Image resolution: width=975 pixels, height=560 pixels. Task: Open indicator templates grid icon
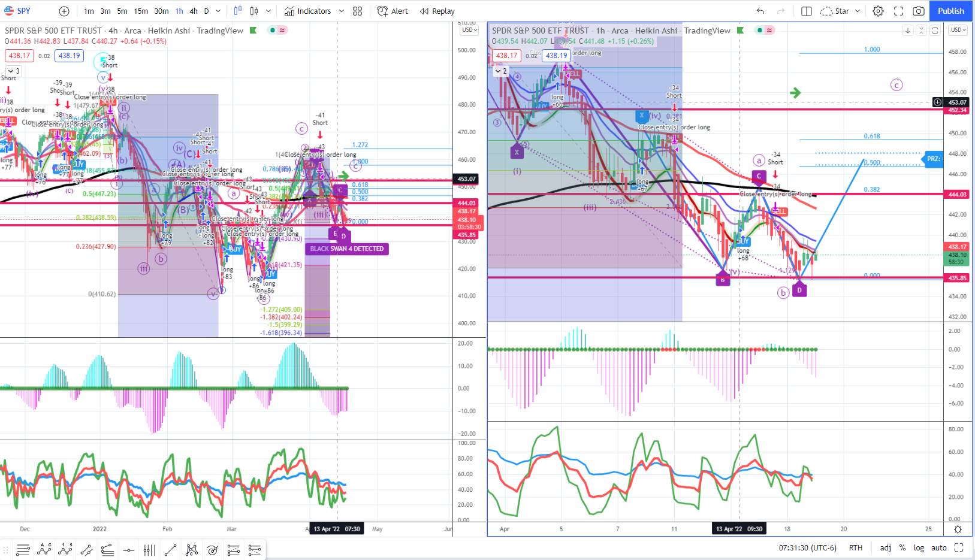pos(358,11)
